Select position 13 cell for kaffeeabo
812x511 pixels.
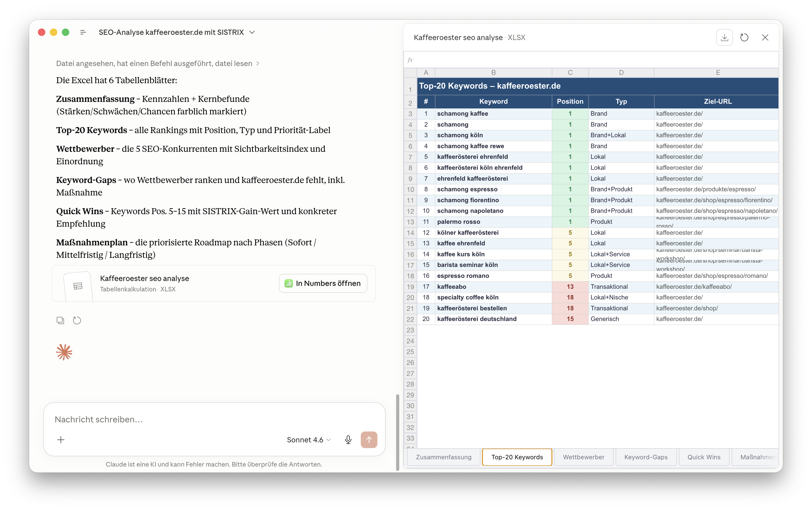pos(570,286)
